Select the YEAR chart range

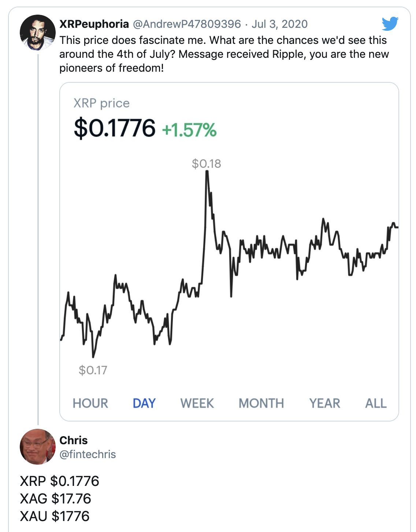point(325,403)
